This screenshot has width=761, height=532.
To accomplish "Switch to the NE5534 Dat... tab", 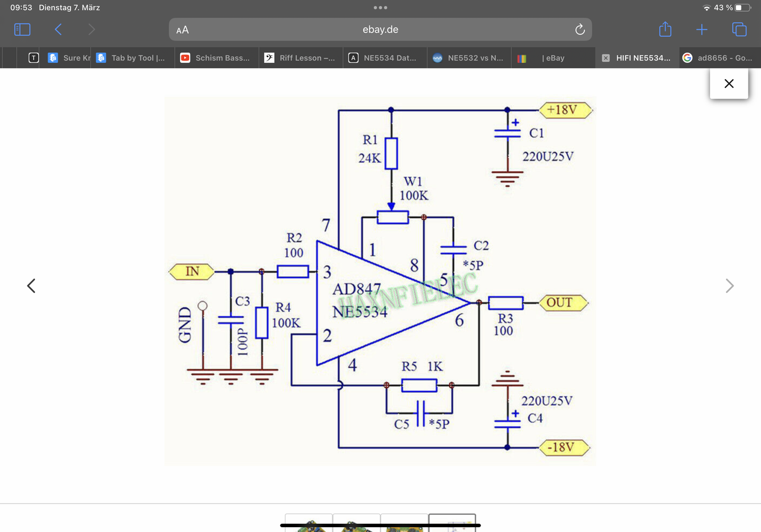I will (385, 58).
